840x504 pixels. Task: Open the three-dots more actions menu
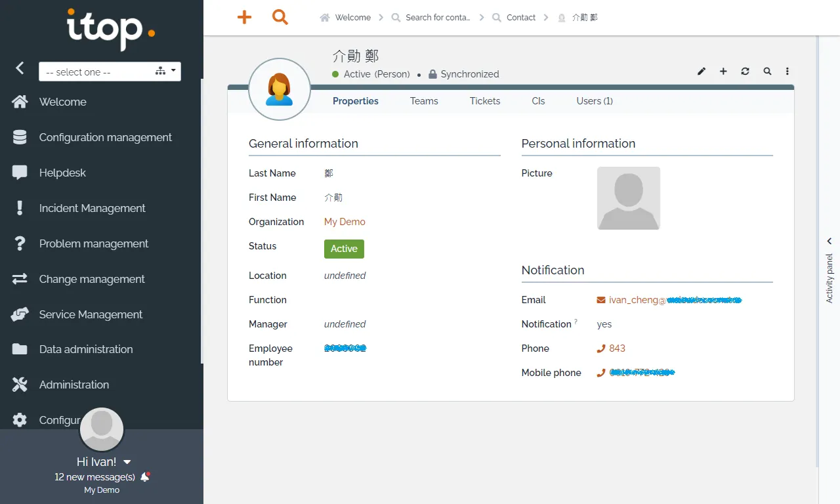[x=787, y=71]
